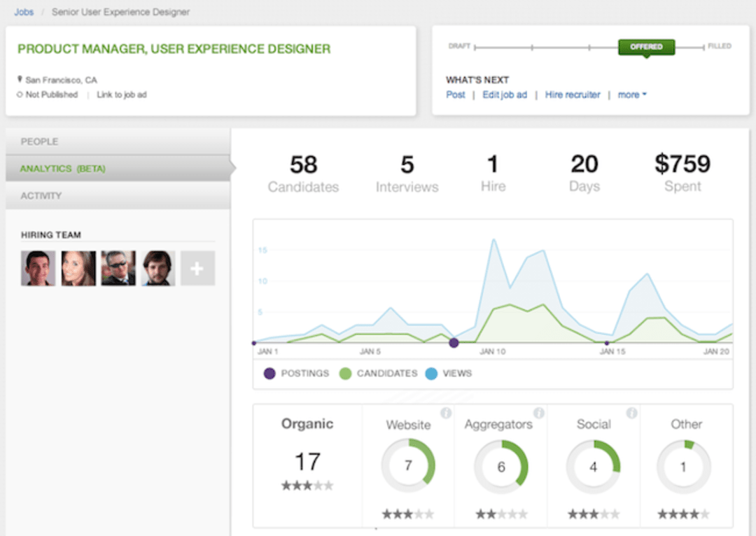Click the first hiring team member photo

[x=38, y=268]
